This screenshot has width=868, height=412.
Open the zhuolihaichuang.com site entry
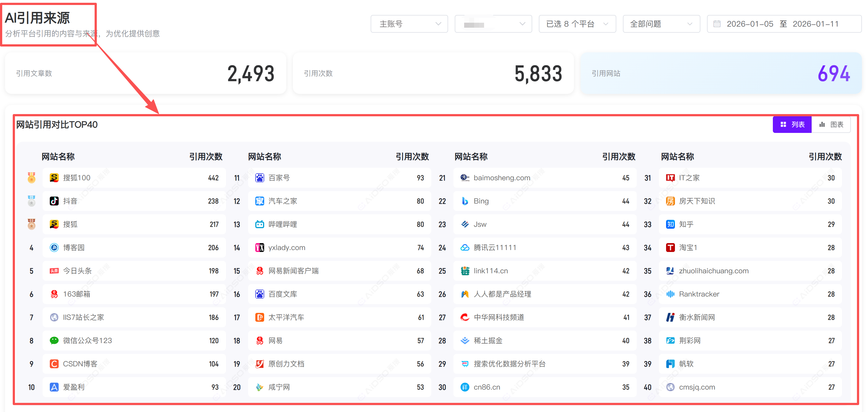click(713, 271)
